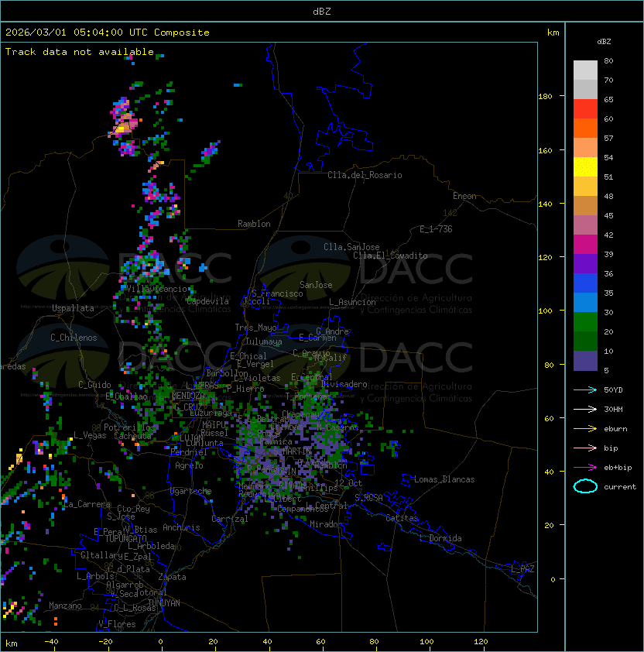Click the yellow eburn arrow in legend
The width and height of the screenshot is (644, 652).
pos(585,429)
